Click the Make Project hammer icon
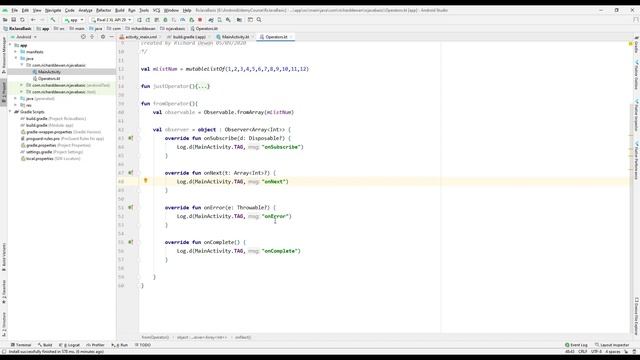 point(53,20)
